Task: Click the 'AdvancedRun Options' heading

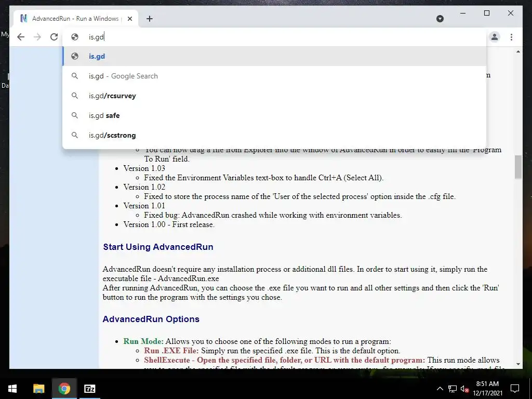Action: click(151, 319)
